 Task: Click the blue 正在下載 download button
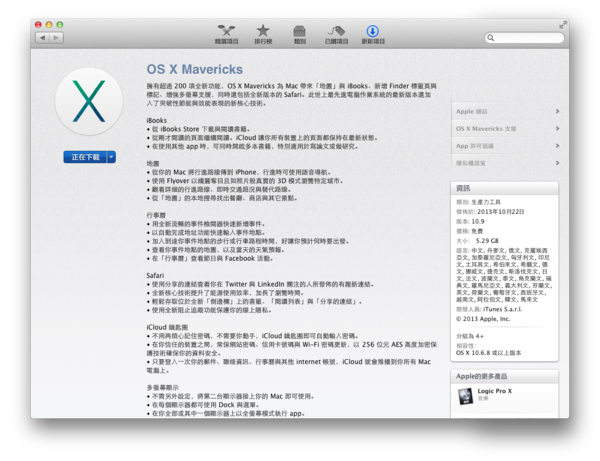[84, 157]
